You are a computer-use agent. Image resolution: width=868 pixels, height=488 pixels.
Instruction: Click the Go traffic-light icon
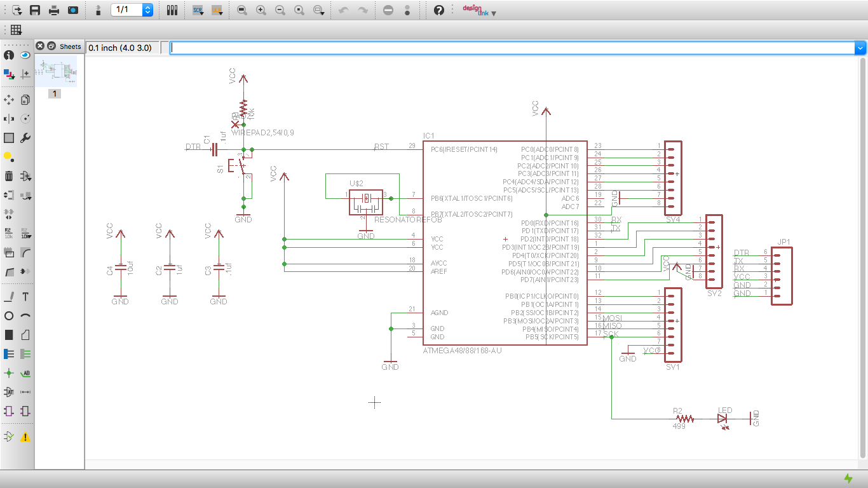click(x=407, y=10)
